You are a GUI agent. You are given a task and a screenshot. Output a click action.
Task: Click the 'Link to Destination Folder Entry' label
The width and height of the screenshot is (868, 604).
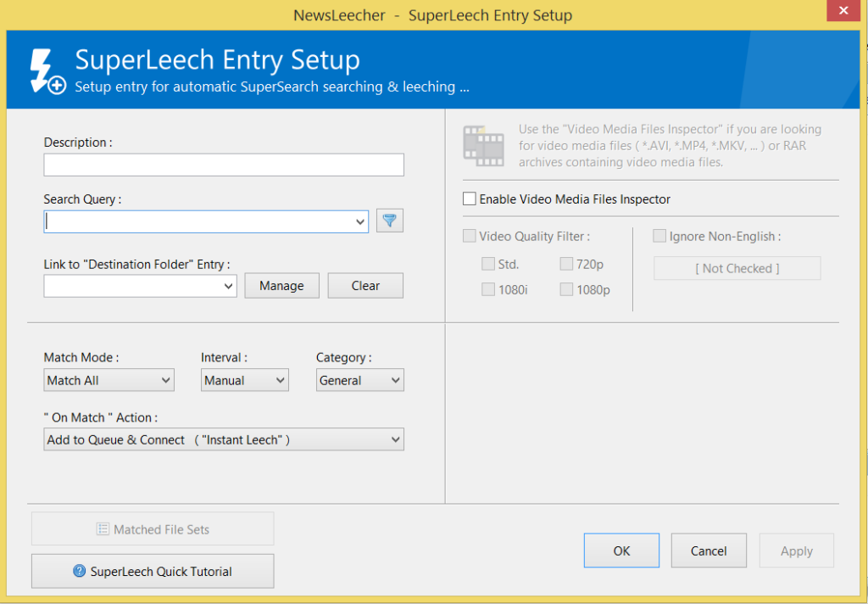(x=136, y=265)
